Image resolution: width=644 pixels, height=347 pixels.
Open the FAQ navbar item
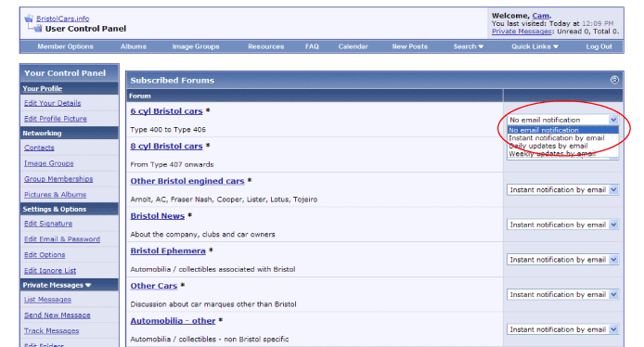(312, 46)
